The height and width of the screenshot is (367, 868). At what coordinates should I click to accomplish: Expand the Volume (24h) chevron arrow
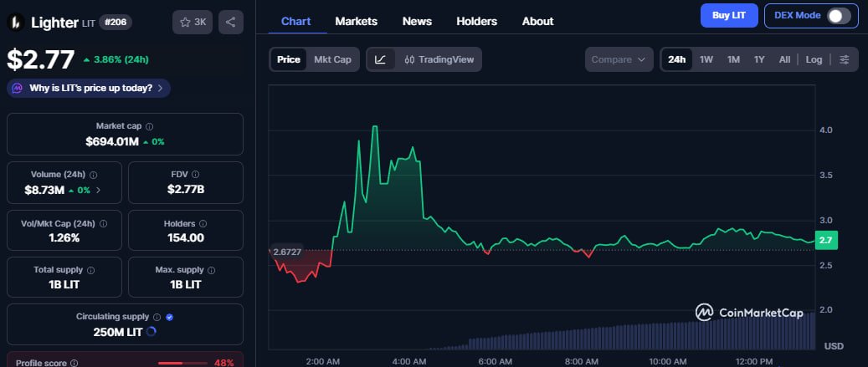click(99, 190)
